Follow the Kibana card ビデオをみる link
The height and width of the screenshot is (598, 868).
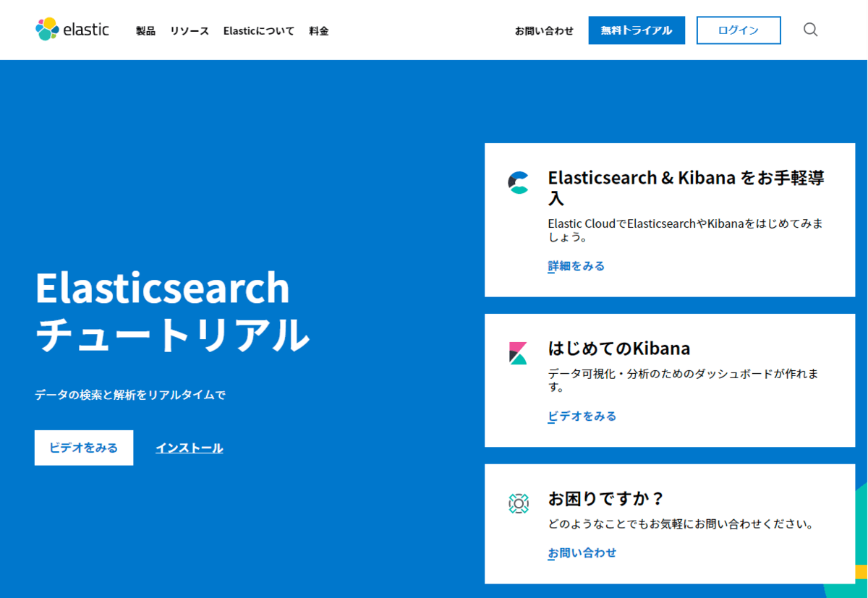582,417
